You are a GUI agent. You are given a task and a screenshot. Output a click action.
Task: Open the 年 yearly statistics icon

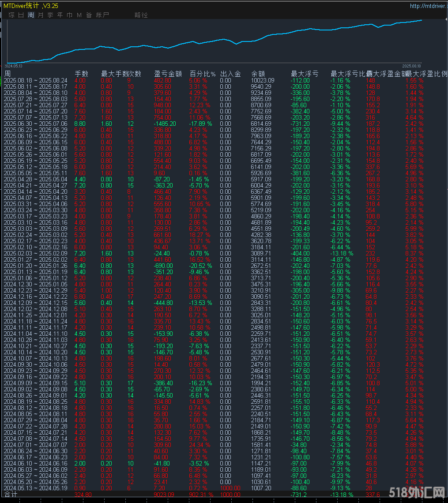click(60, 15)
